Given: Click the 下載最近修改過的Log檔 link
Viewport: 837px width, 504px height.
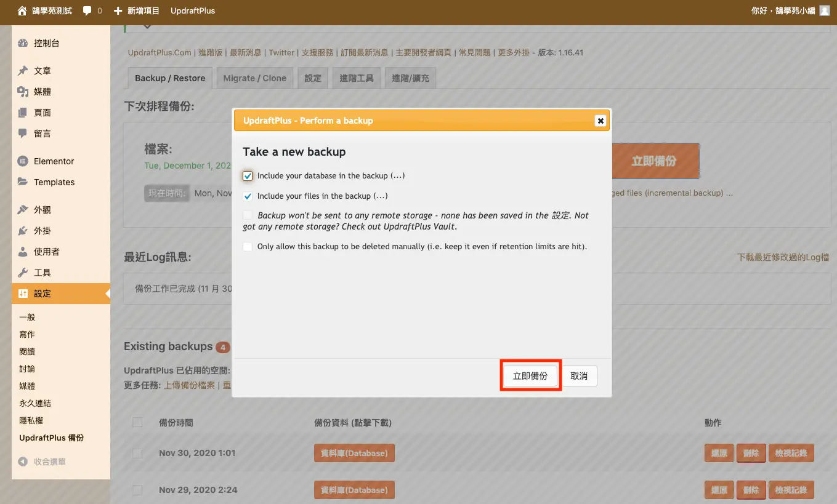Looking at the screenshot, I should coord(783,257).
